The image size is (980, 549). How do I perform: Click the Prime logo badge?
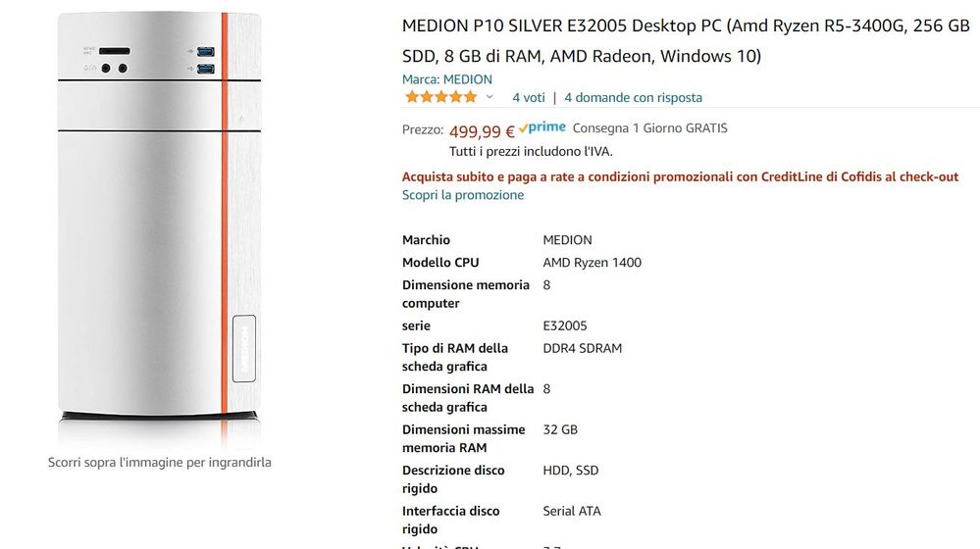point(542,127)
